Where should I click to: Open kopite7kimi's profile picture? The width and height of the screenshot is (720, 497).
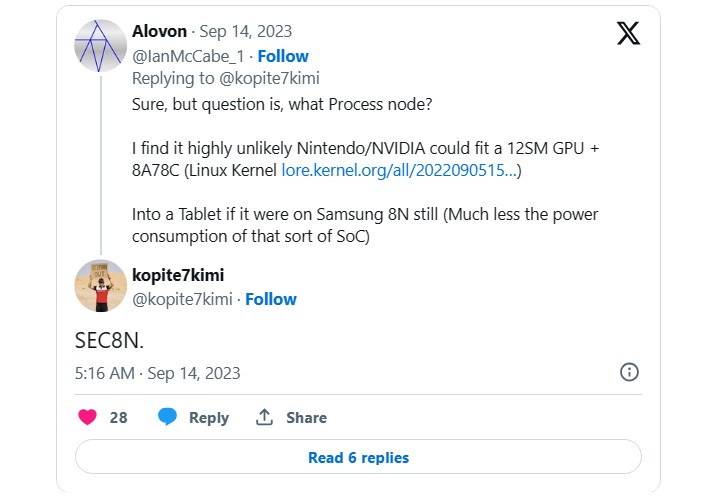100,285
